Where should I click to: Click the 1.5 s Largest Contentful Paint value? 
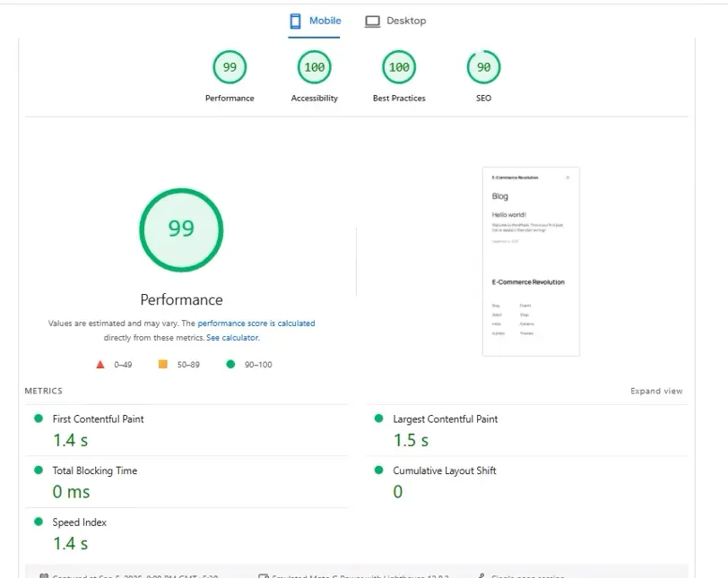click(x=411, y=440)
